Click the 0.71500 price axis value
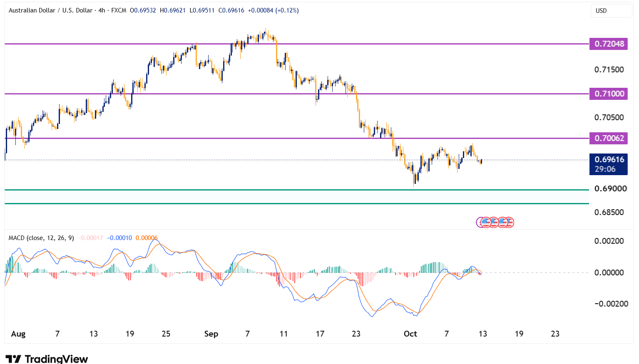Viewport: 639px width, 364px height. click(x=609, y=69)
